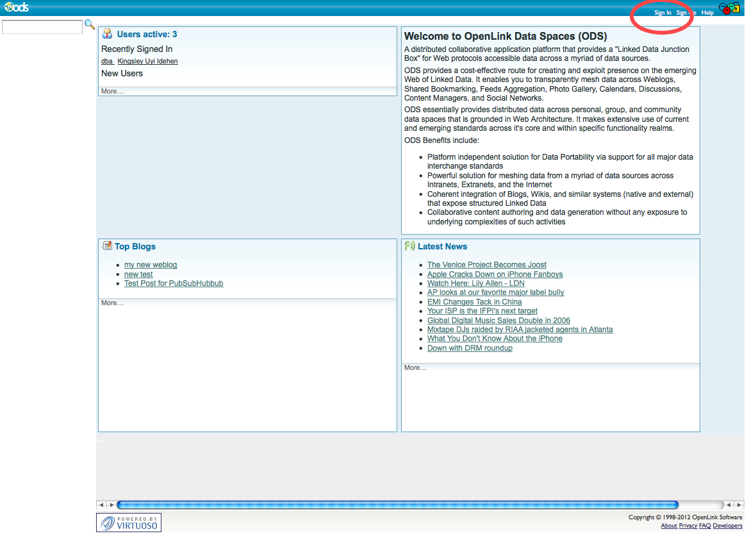Click the ODS logo in header
The width and height of the screenshot is (756, 545).
pyautogui.click(x=16, y=8)
